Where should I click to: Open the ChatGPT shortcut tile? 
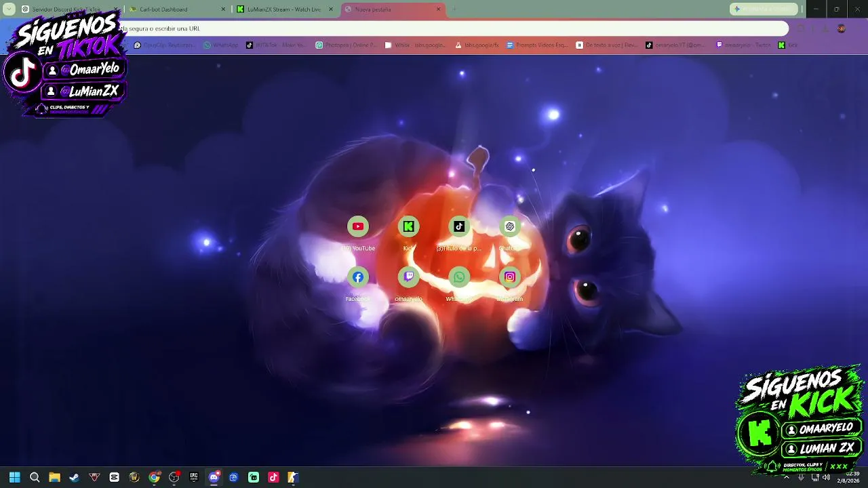[510, 232]
